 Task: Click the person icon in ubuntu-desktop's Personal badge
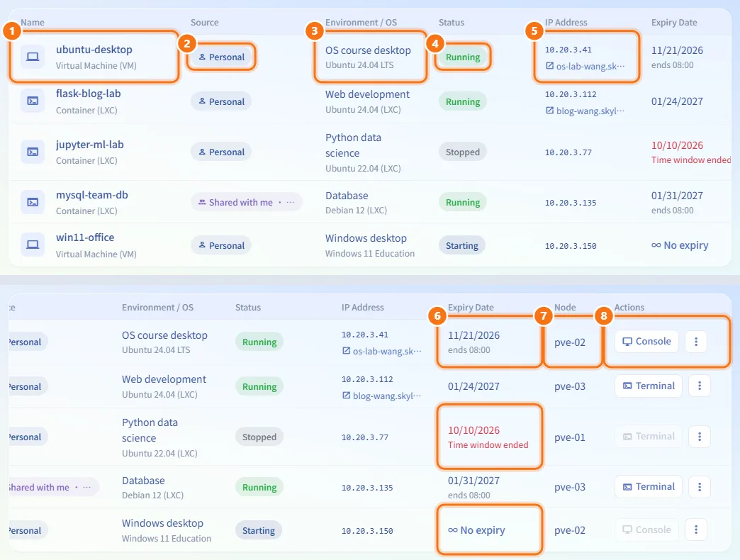click(x=202, y=57)
